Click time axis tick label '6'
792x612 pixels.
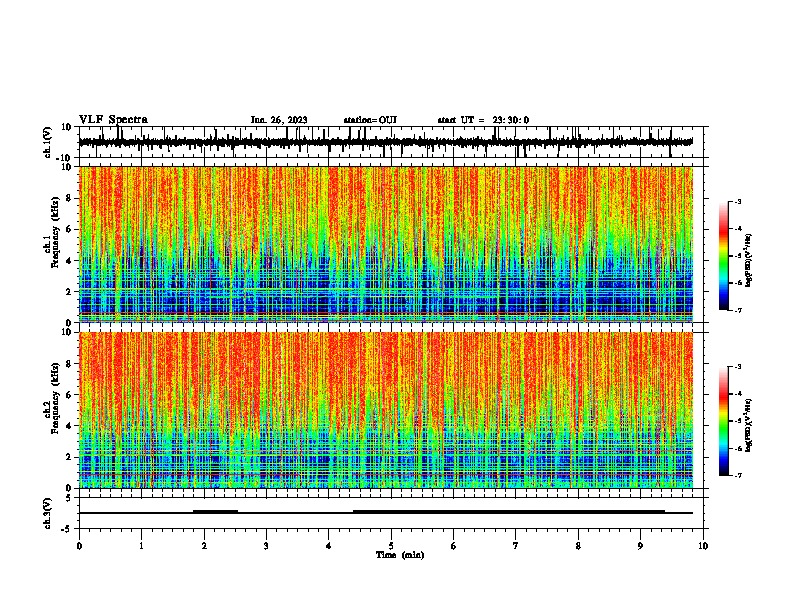[454, 546]
